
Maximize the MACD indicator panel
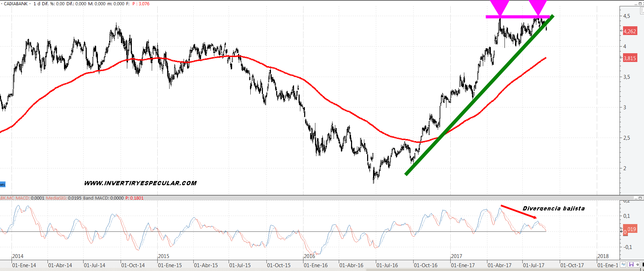click(x=640, y=198)
